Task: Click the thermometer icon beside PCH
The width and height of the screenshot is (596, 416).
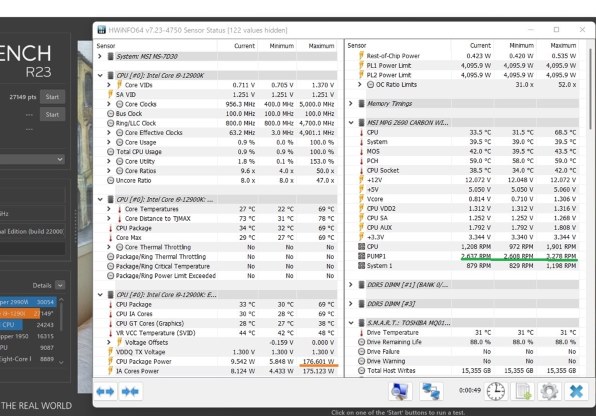Action: click(x=361, y=161)
